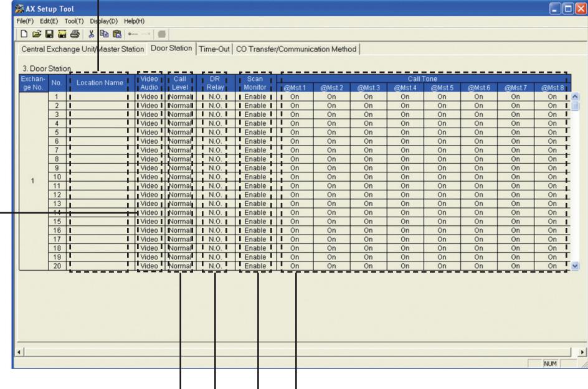Click the Save floppy disk icon
This screenshot has height=389, width=588.
pyautogui.click(x=49, y=34)
